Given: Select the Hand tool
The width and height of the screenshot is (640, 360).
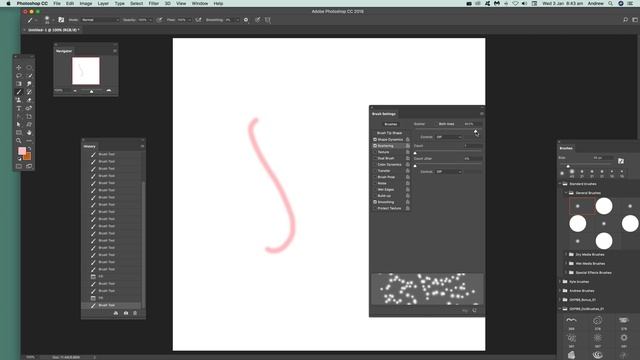Looking at the screenshot, I should (29, 133).
